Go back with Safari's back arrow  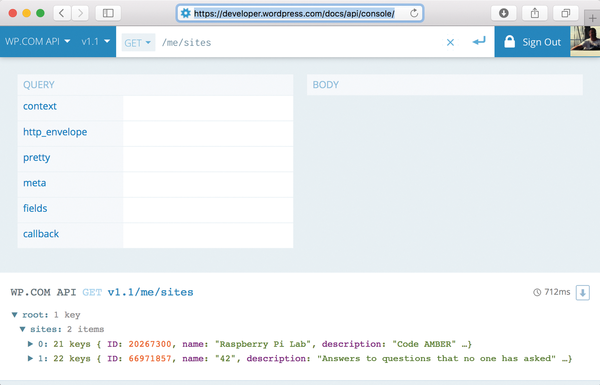click(62, 13)
